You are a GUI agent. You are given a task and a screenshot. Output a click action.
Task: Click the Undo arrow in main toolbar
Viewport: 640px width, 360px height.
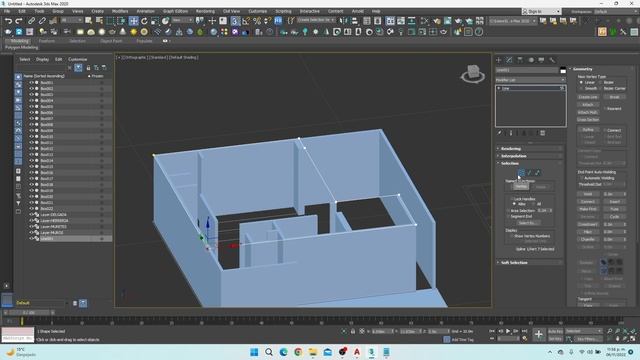[x=8, y=21]
